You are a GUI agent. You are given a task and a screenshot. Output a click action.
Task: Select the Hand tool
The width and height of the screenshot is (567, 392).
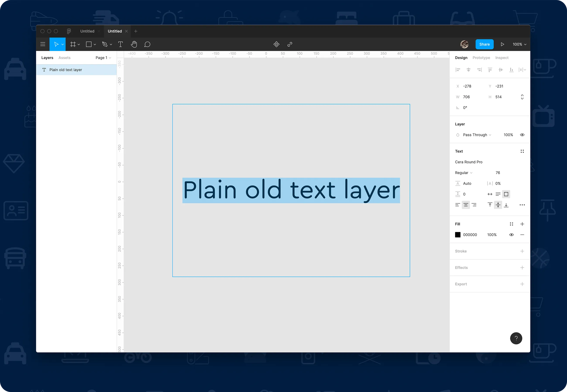[134, 44]
